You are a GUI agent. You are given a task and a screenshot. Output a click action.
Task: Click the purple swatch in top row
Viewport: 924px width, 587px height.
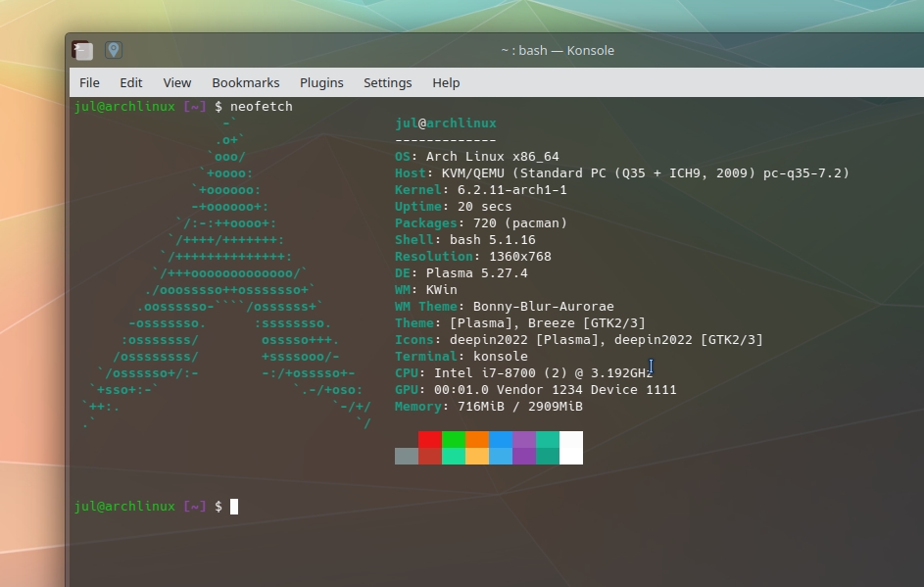pos(524,439)
